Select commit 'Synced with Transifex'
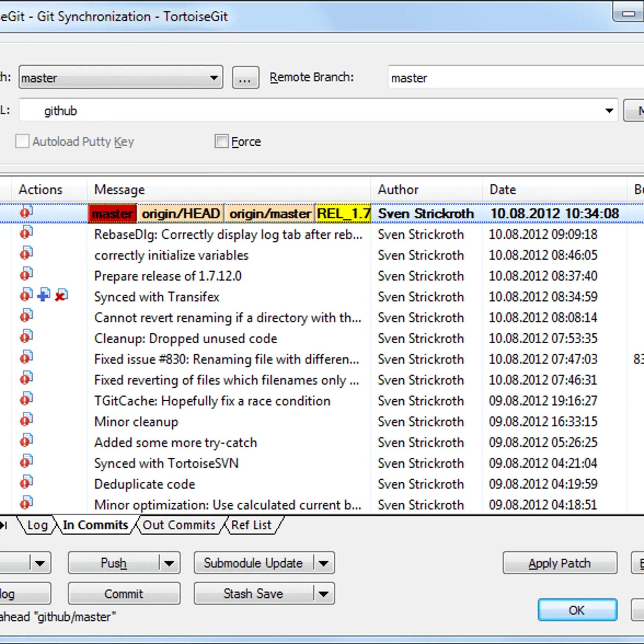The height and width of the screenshot is (644, 644). coord(157,297)
